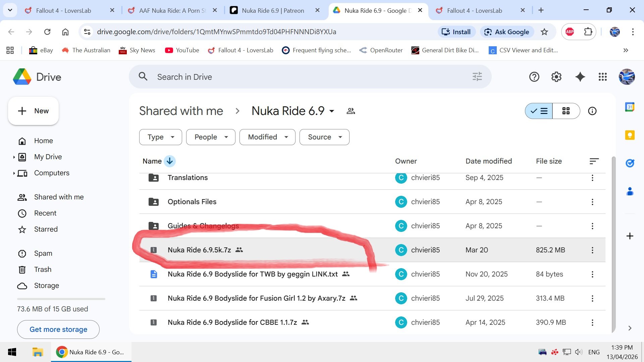Get add-ons plus icon in side panel
644x362 pixels.
coord(630,236)
